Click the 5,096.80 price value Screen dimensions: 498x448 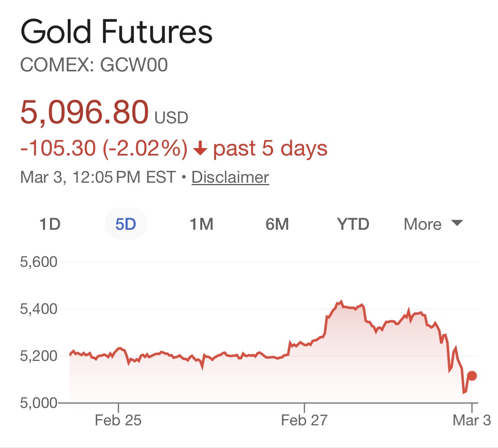pyautogui.click(x=84, y=112)
